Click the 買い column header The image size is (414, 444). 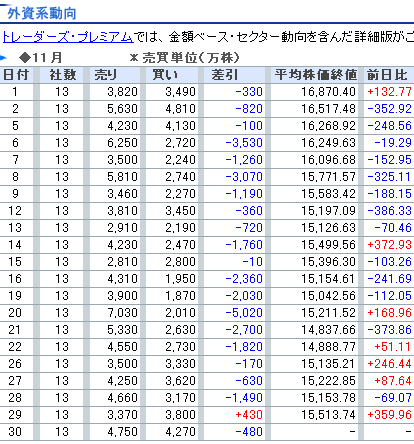click(x=165, y=75)
